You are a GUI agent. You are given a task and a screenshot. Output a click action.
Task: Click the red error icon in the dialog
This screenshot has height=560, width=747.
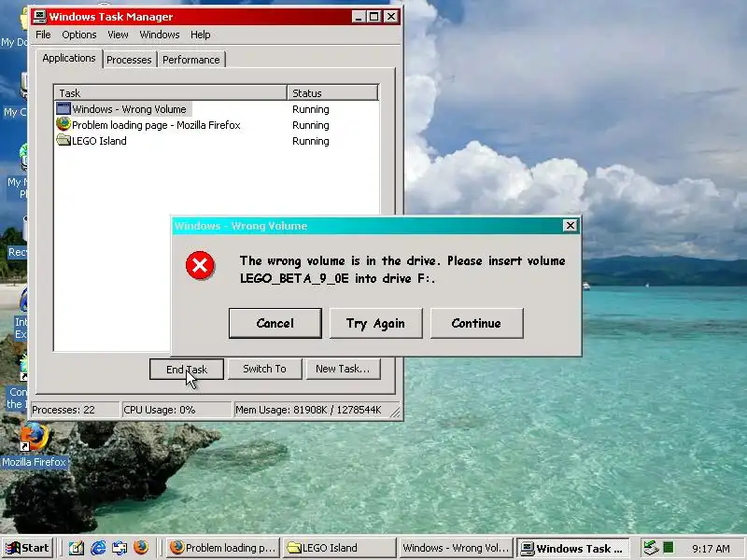(200, 265)
